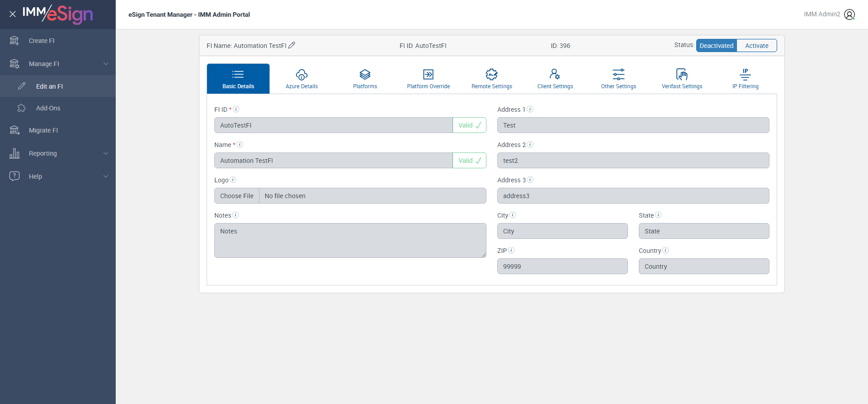The height and width of the screenshot is (404, 868).
Task: Open Client Settings tab
Action: click(x=555, y=79)
